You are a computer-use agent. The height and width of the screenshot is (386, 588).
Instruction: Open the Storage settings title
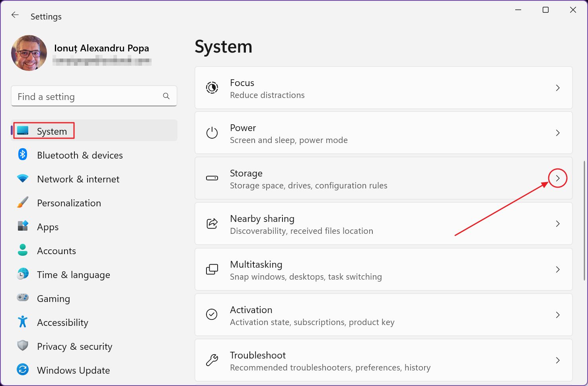coord(246,173)
